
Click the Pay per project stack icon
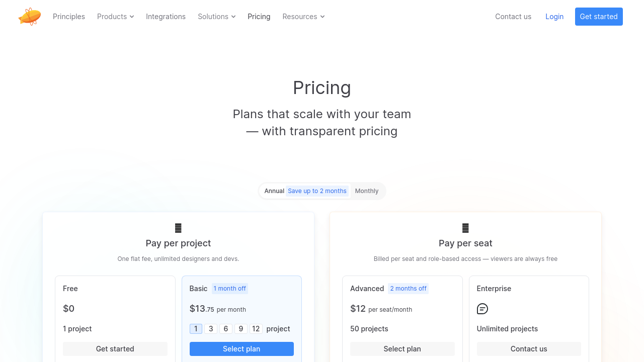[178, 228]
